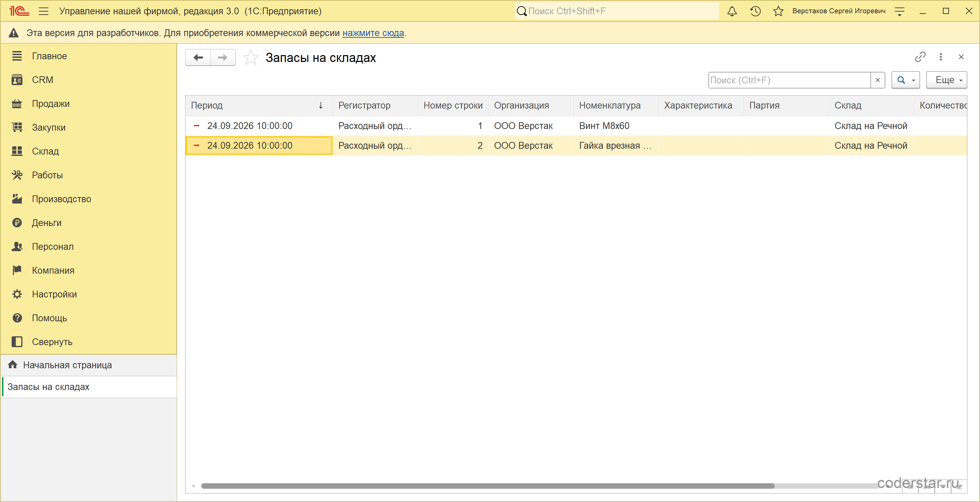The image size is (980, 502).
Task: Expand the Еще menu button
Action: [x=947, y=80]
